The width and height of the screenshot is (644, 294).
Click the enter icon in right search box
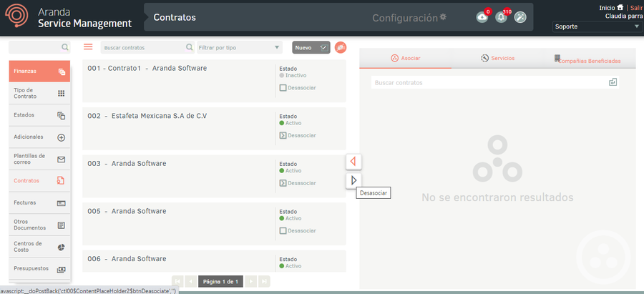(613, 82)
